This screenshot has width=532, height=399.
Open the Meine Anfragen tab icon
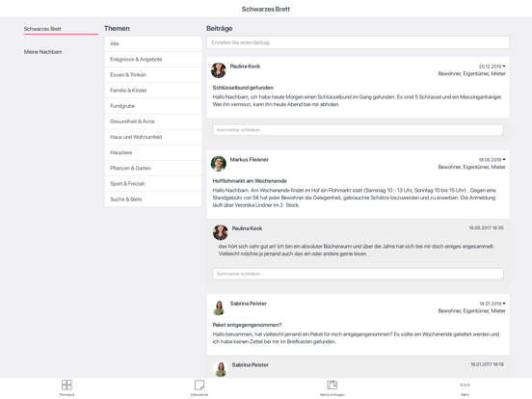tap(332, 385)
